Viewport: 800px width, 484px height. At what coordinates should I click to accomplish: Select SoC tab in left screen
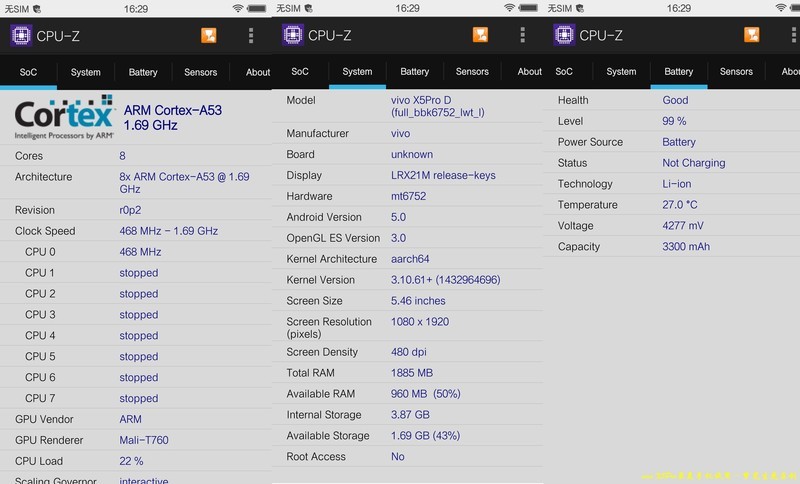click(28, 72)
